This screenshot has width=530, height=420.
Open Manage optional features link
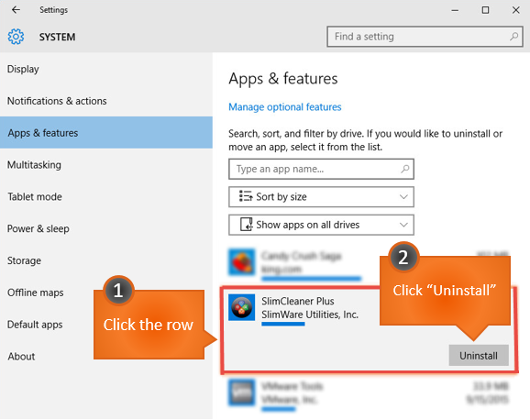285,107
